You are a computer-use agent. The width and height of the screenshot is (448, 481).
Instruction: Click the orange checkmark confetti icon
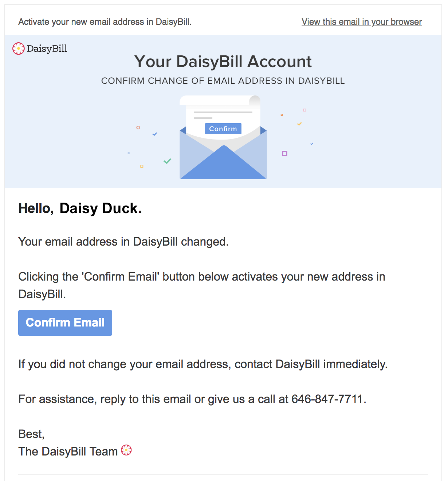299,124
